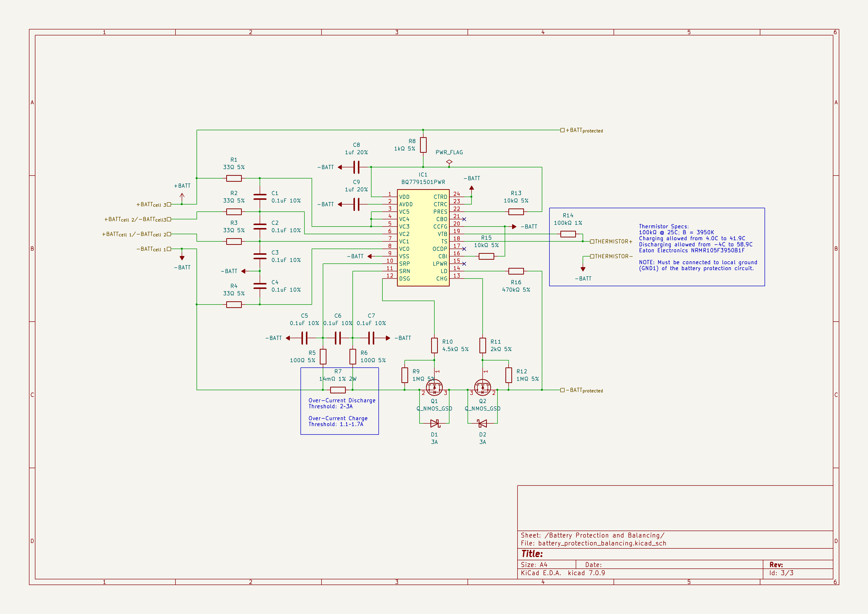Pick the R4 33Ω resistor symbol
Screen dimensions: 868x614
pyautogui.click(x=234, y=304)
